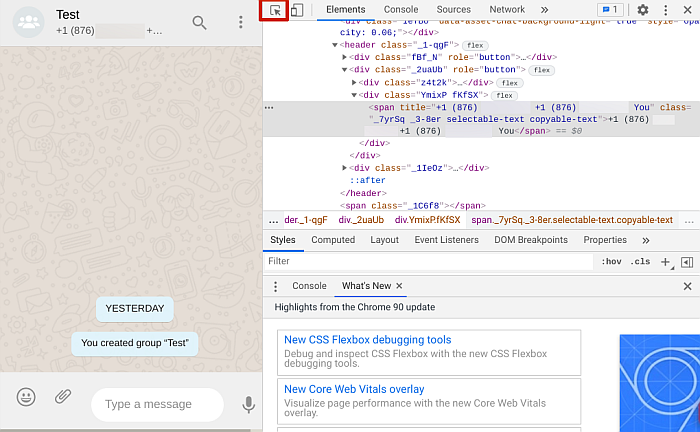700x432 pixels.
Task: Toggle .cls element classes panel
Action: point(640,262)
